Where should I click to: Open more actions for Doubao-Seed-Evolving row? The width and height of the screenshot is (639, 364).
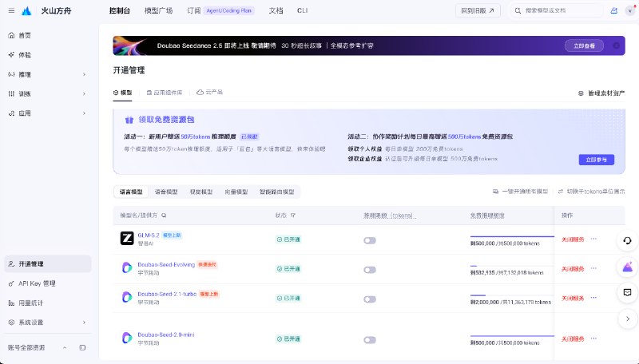pyautogui.click(x=593, y=268)
